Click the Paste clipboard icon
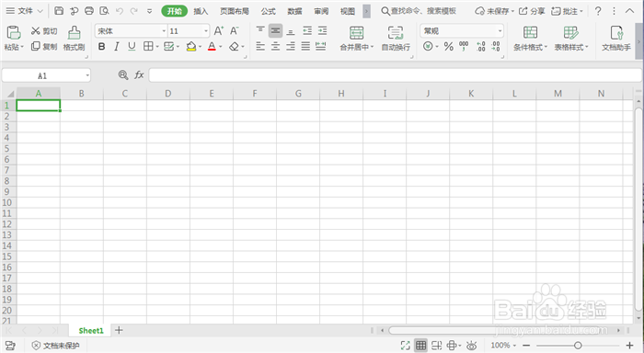 pyautogui.click(x=14, y=32)
